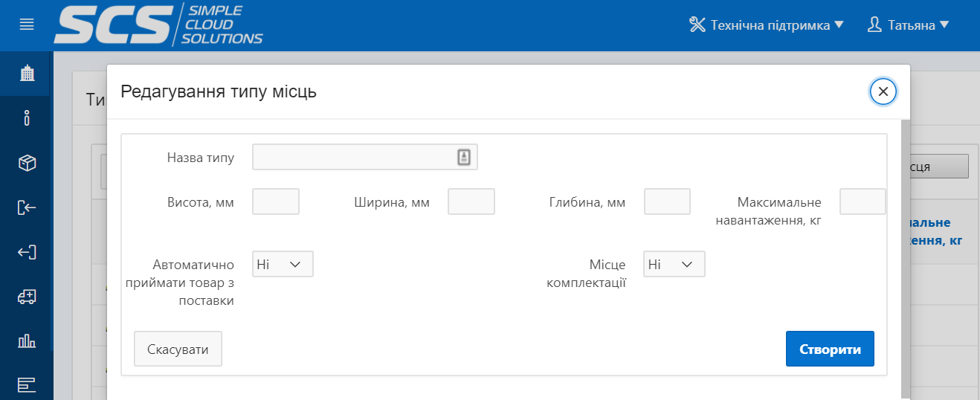Select the incoming arrow icon in sidebar
This screenshot has width=980, height=400.
coord(27,207)
